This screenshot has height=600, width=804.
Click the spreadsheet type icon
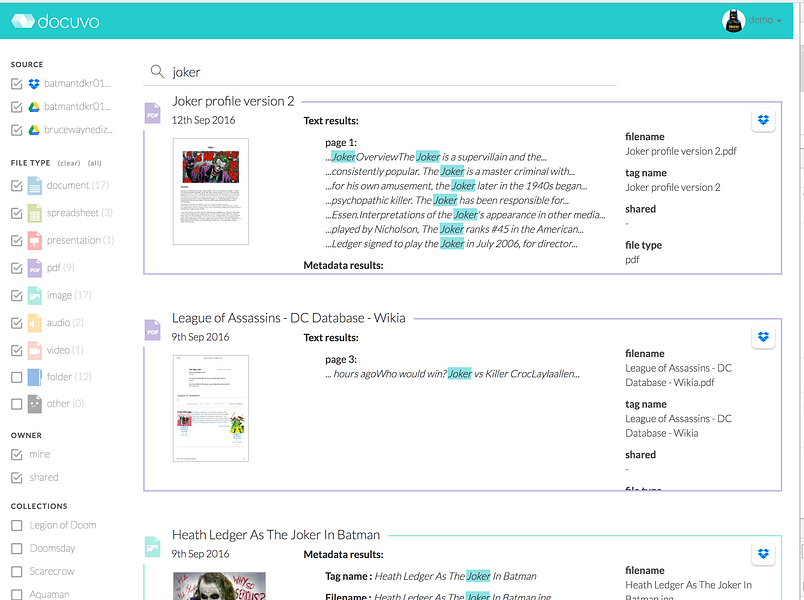coord(35,213)
